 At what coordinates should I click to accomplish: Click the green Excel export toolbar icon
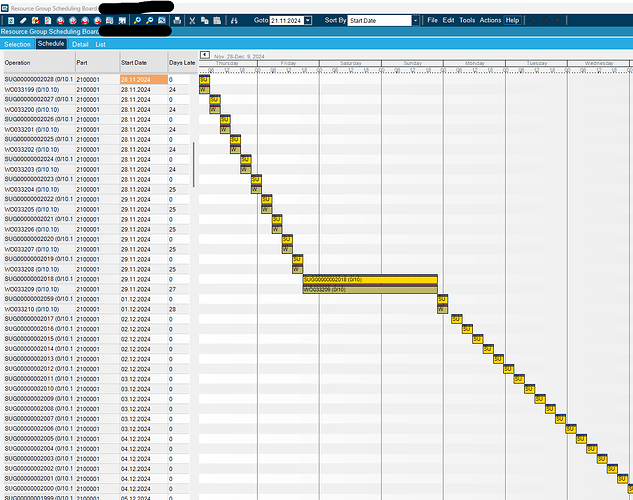pyautogui.click(x=11, y=21)
